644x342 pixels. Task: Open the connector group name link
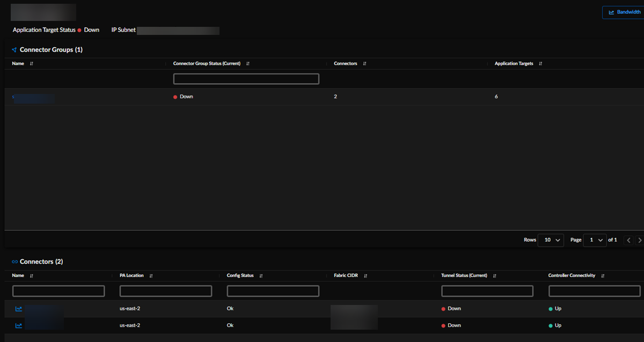pos(33,97)
